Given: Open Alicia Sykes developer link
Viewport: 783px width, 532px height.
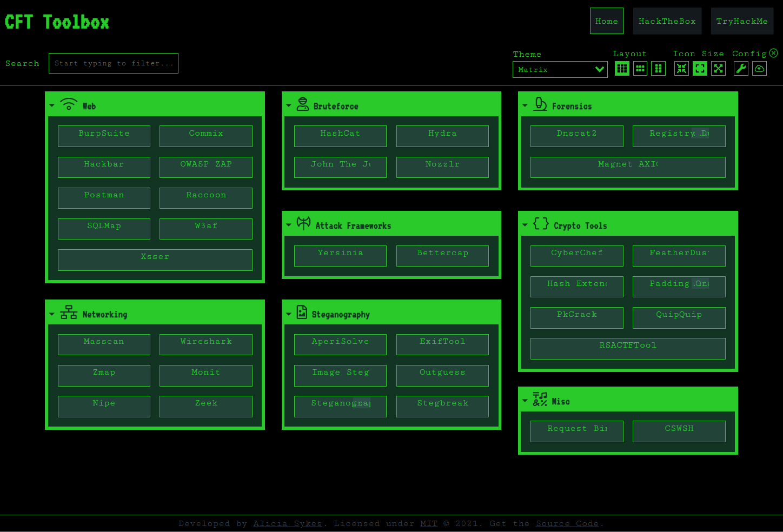Looking at the screenshot, I should point(288,523).
